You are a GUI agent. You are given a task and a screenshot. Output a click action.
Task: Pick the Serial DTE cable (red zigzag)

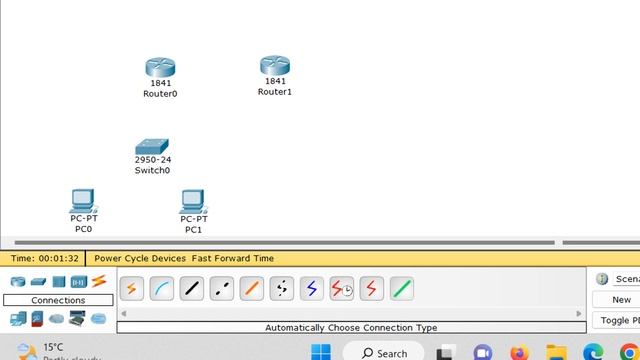click(x=371, y=289)
